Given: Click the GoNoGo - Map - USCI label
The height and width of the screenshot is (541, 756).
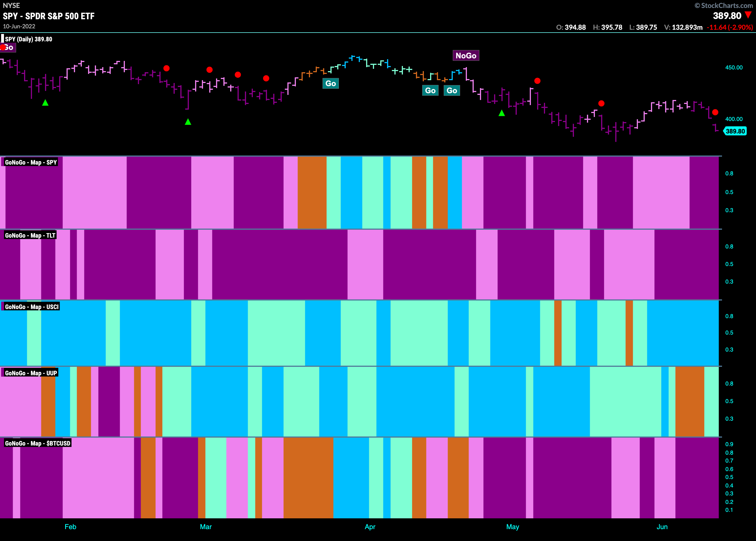Looking at the screenshot, I should [x=32, y=306].
